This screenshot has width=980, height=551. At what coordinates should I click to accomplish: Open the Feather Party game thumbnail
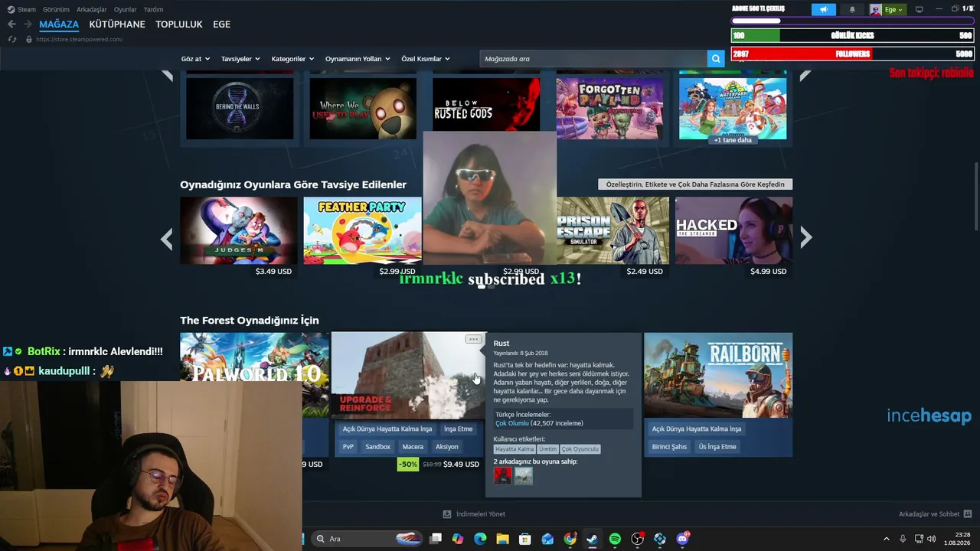[x=362, y=230]
